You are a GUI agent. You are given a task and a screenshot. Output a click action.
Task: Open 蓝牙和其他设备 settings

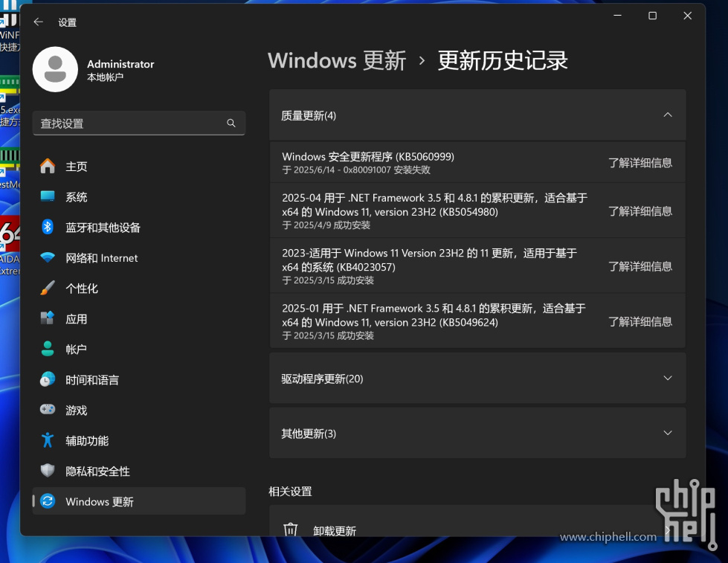click(139, 228)
